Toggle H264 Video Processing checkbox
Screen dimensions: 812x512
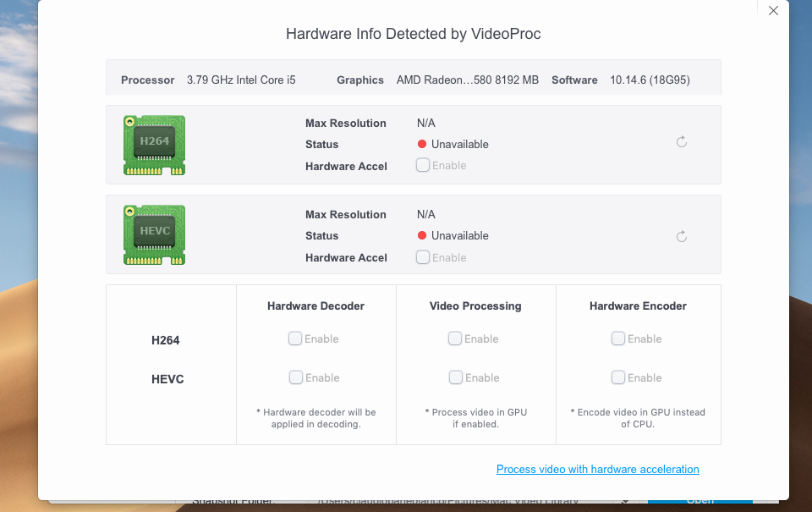(x=455, y=339)
